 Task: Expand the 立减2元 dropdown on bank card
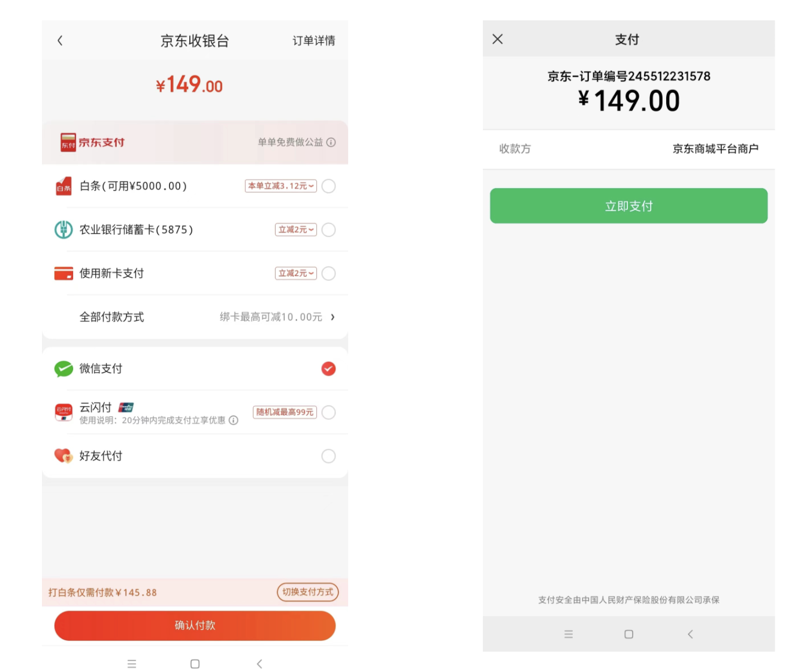pos(295,229)
